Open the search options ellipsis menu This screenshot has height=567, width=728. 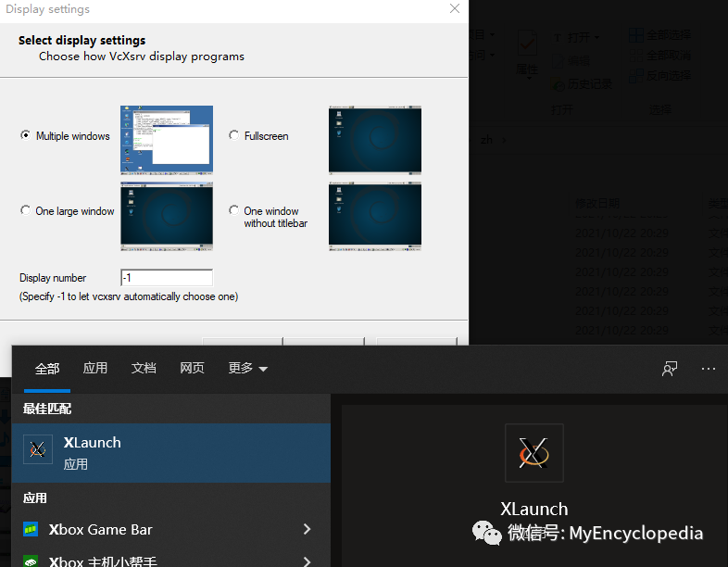point(709,369)
